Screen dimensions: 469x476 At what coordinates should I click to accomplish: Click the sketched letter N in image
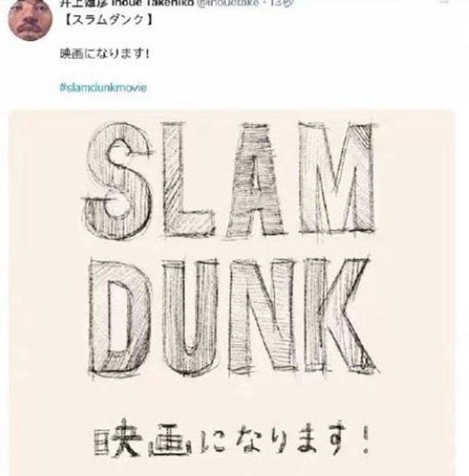click(x=262, y=315)
